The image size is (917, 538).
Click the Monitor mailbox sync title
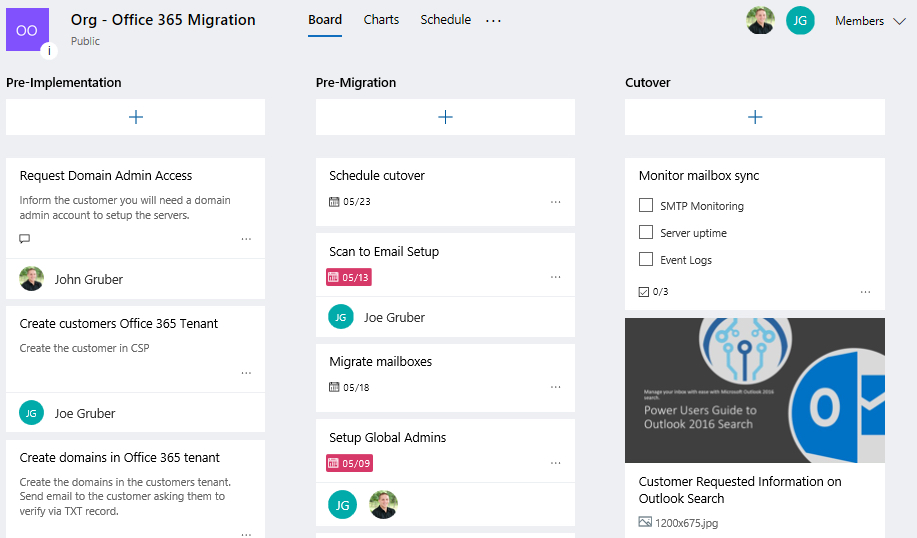pyautogui.click(x=699, y=175)
